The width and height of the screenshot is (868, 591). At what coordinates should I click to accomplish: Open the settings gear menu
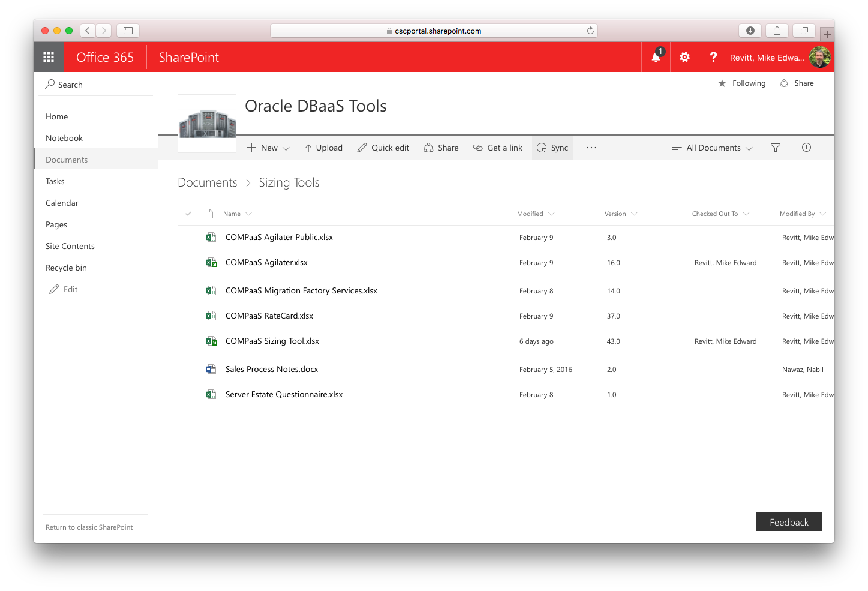click(684, 57)
